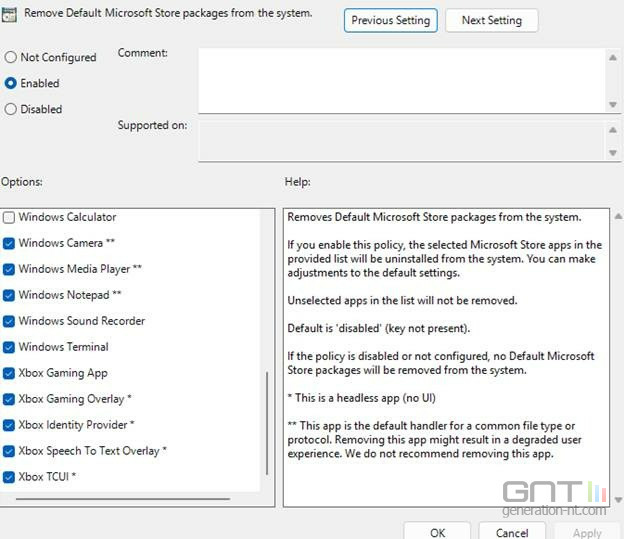The height and width of the screenshot is (539, 624).
Task: Uncheck the Windows Camera checkbox
Action: click(9, 243)
